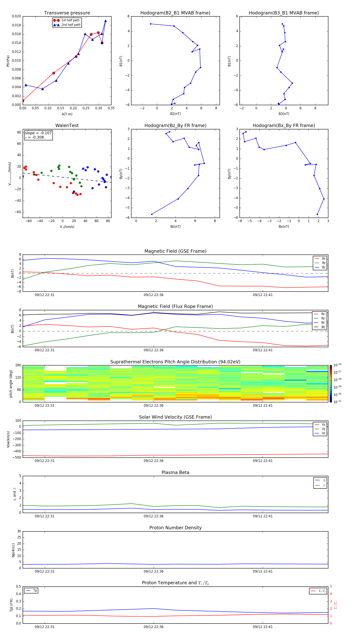The image size is (351, 644).
Task: Click the Bx legend entry in GSE magnetic field
Action: [x=320, y=259]
